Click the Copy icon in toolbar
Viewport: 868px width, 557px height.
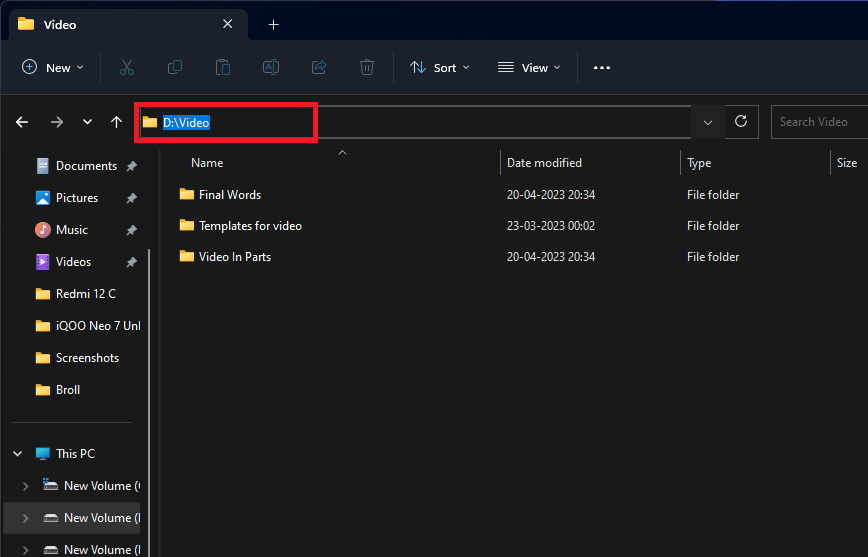click(175, 67)
